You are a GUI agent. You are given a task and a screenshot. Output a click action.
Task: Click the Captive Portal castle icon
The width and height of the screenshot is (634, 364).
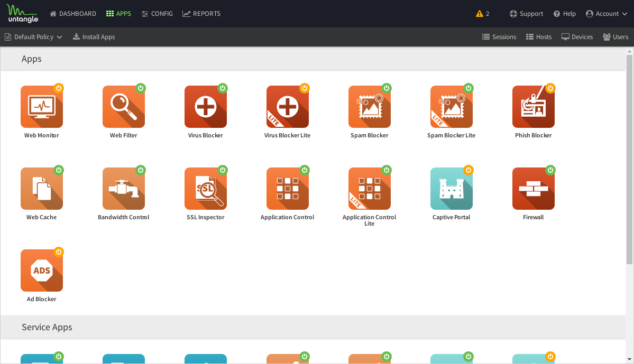click(x=451, y=189)
